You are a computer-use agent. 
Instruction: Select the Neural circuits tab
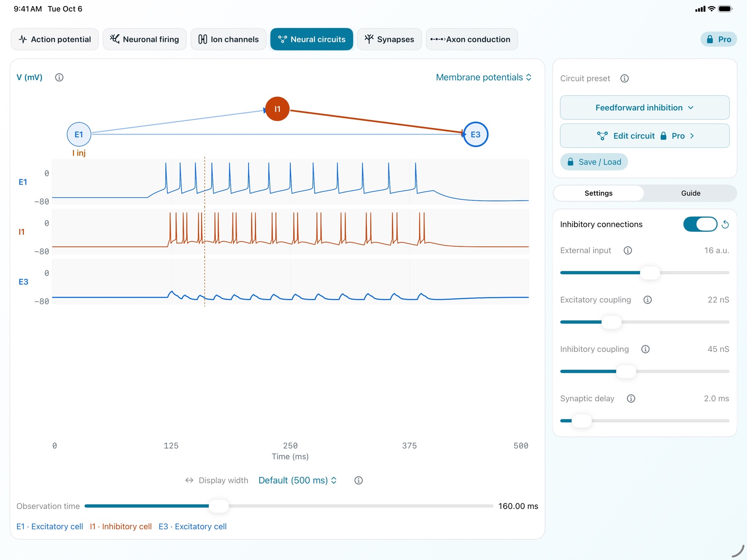tap(312, 39)
